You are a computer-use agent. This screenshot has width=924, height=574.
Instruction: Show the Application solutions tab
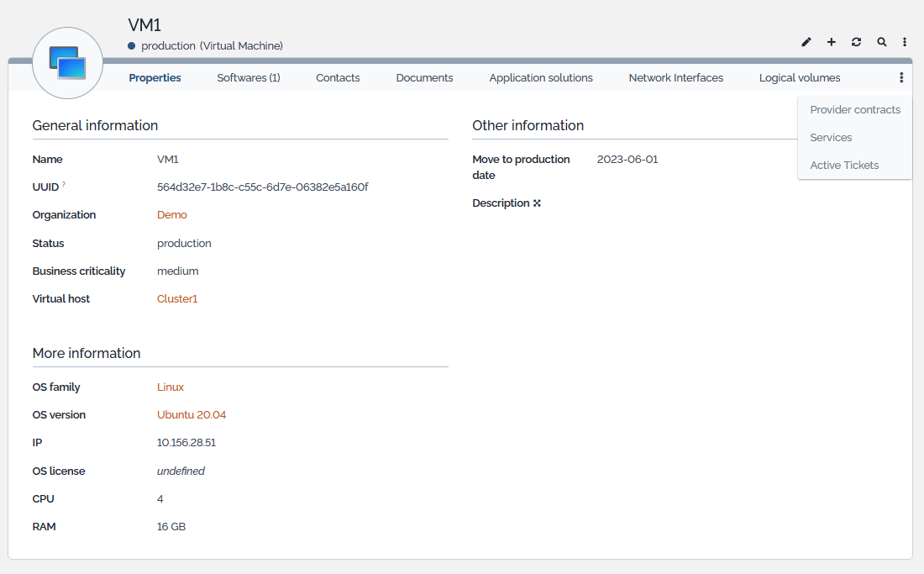click(541, 78)
